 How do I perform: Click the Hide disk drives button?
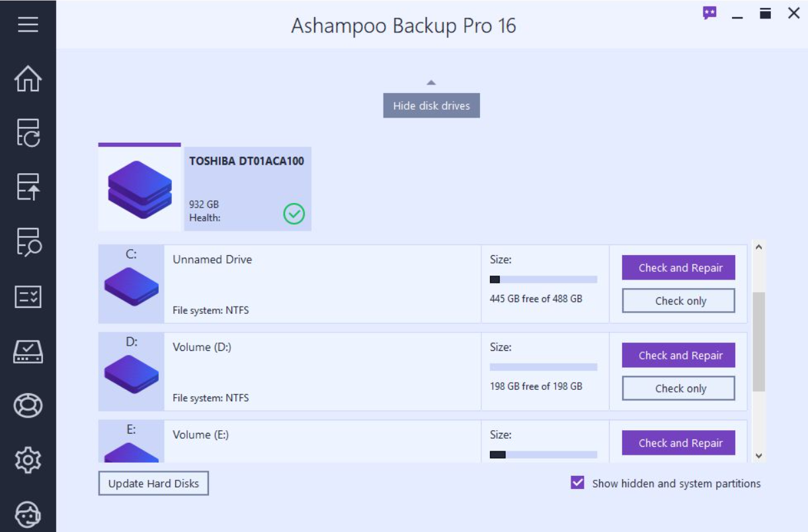[x=431, y=106]
